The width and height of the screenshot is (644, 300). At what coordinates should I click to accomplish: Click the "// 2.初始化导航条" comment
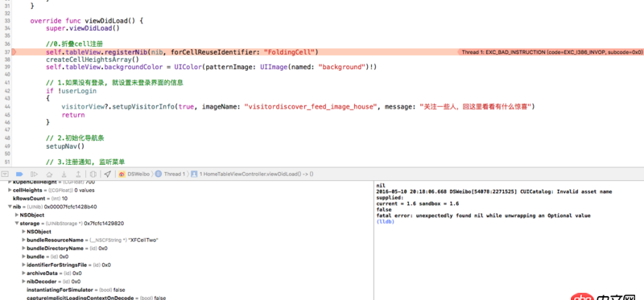coord(75,138)
